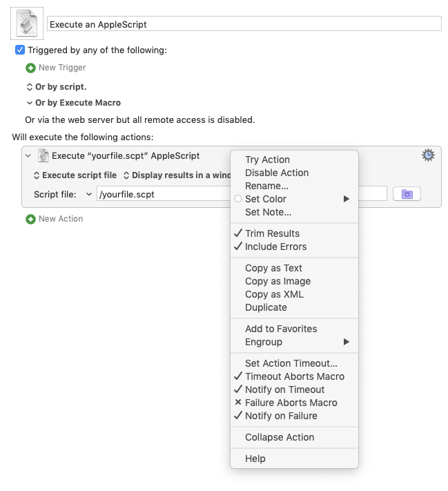Choose 'Try Action' from context menu
Screen dimensions: 448x491
[x=294, y=160]
